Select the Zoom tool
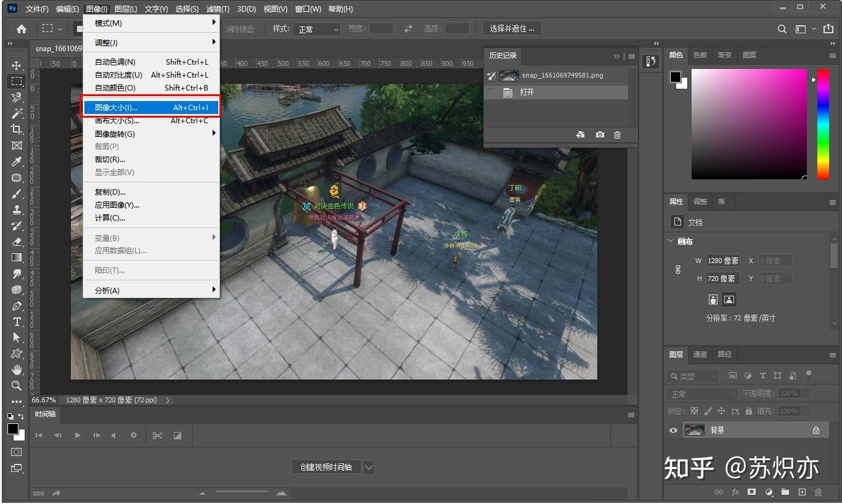Screen dimensions: 842x504 click(17, 386)
